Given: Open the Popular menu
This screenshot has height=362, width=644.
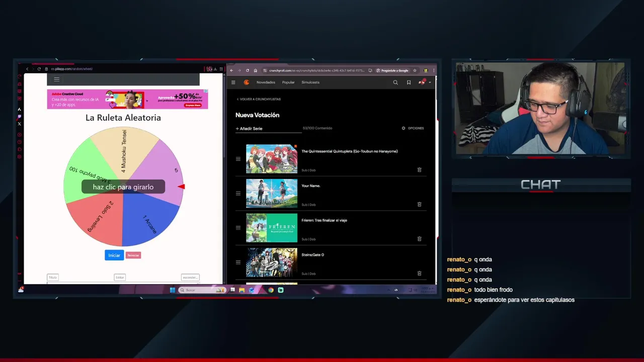Looking at the screenshot, I should click(x=288, y=82).
